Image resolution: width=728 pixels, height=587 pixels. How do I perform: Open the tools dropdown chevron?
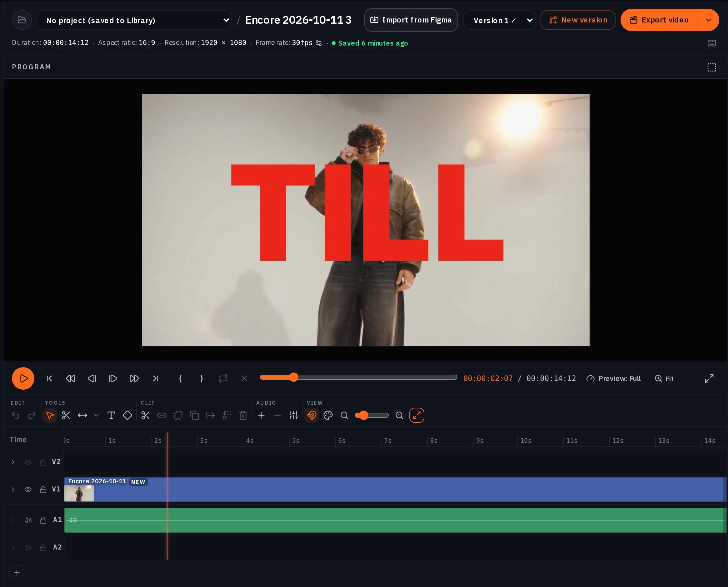coord(96,415)
